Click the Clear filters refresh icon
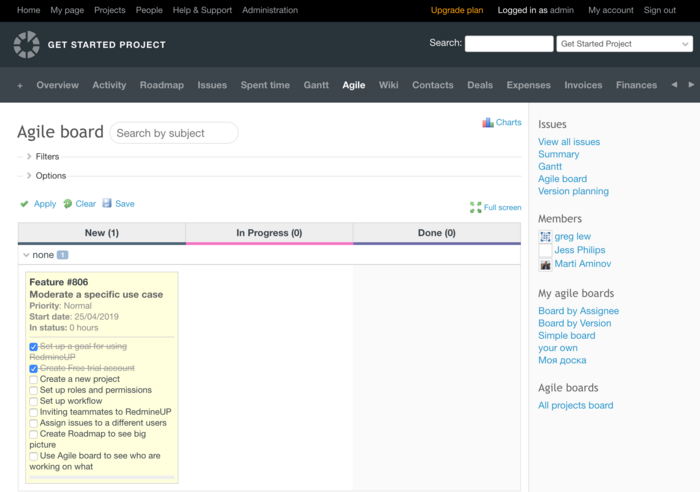This screenshot has height=492, width=700. pos(67,204)
